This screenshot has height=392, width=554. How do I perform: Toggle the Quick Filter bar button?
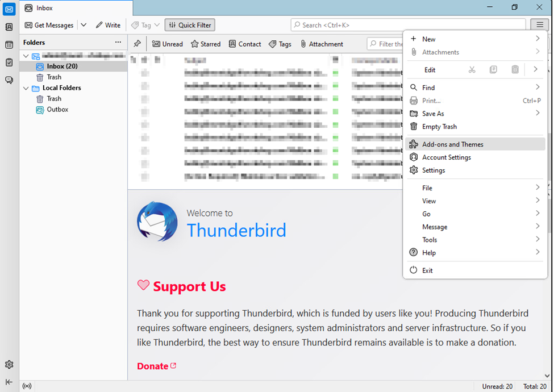190,25
